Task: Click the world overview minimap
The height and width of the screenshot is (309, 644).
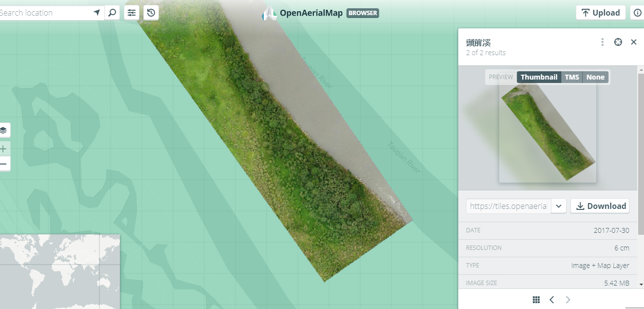Action: [59, 271]
